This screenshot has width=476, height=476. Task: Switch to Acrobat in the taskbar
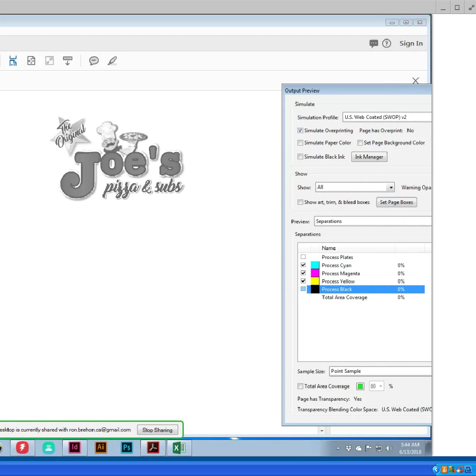pyautogui.click(x=153, y=448)
